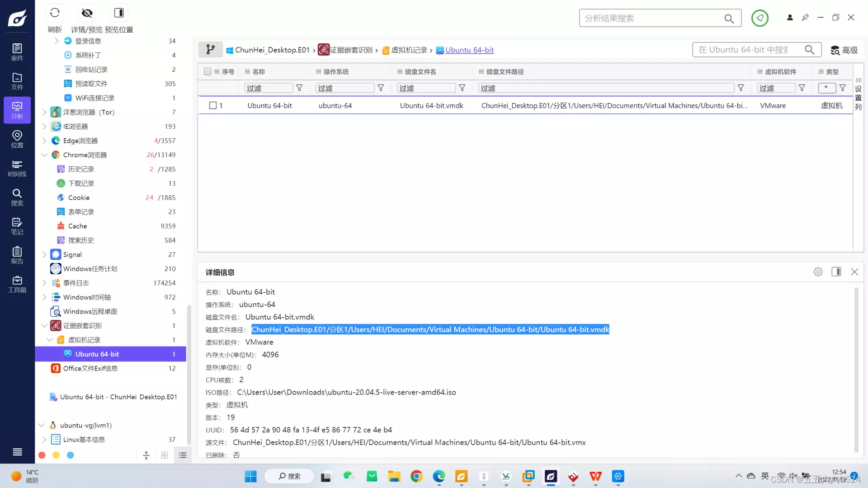Screen dimensions: 868x488
Task: Click the Refresh (刷新) icon
Action: point(55,13)
